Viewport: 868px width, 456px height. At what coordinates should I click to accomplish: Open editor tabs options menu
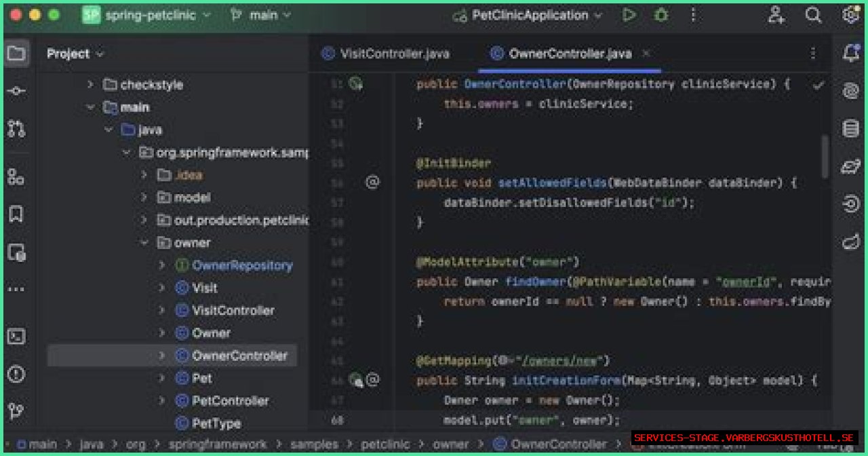[813, 54]
